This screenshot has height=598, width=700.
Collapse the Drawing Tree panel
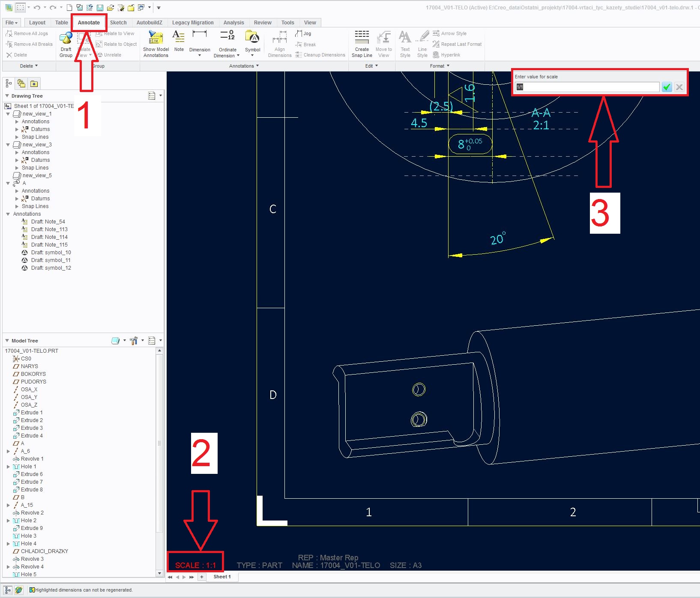(7, 96)
